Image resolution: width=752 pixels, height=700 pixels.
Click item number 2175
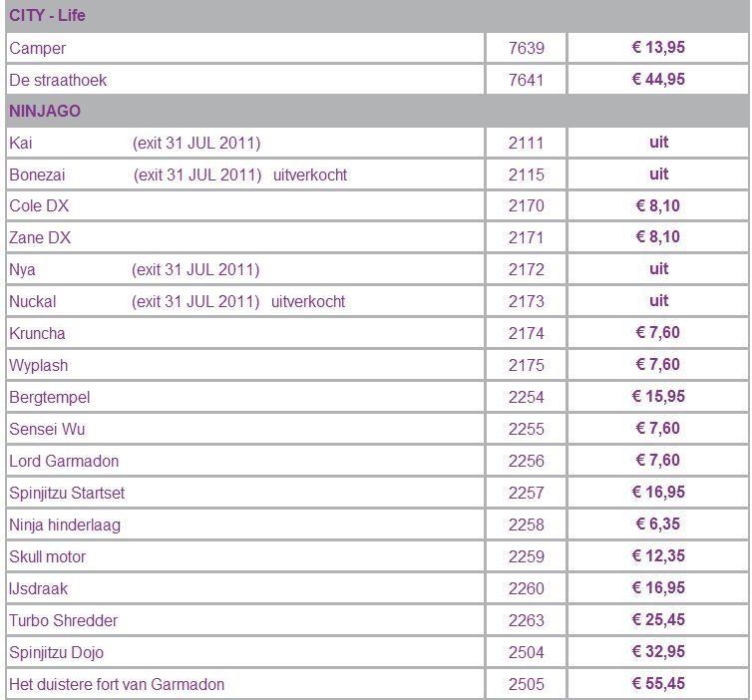point(527,365)
